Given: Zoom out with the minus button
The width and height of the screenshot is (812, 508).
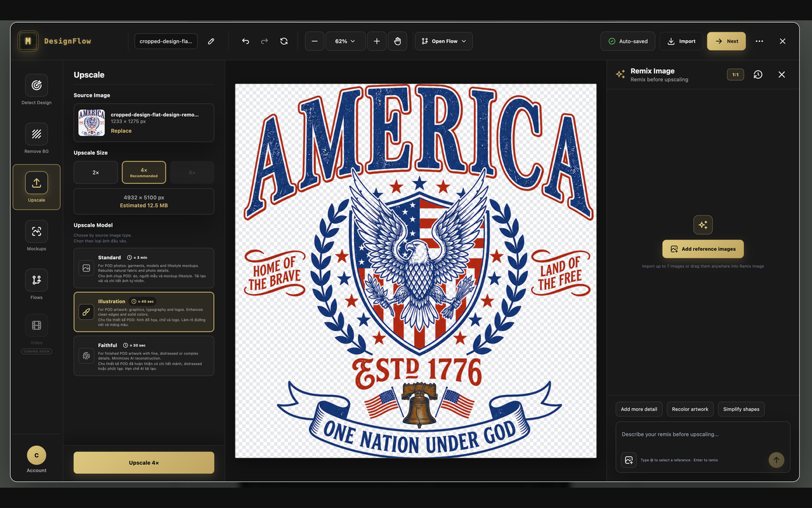Looking at the screenshot, I should 315,41.
